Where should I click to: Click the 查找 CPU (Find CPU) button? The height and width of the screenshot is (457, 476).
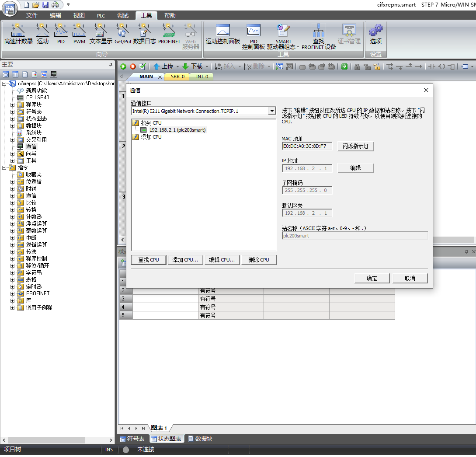click(x=149, y=260)
